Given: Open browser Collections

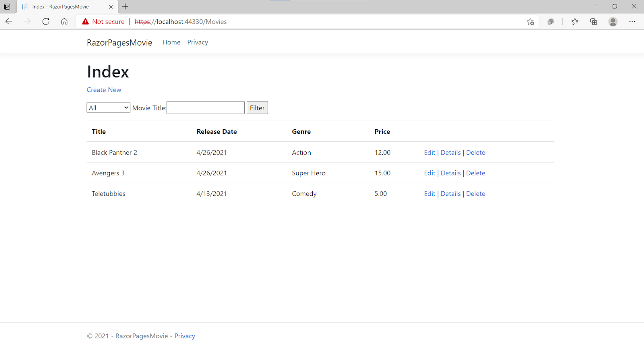Looking at the screenshot, I should pos(594,22).
